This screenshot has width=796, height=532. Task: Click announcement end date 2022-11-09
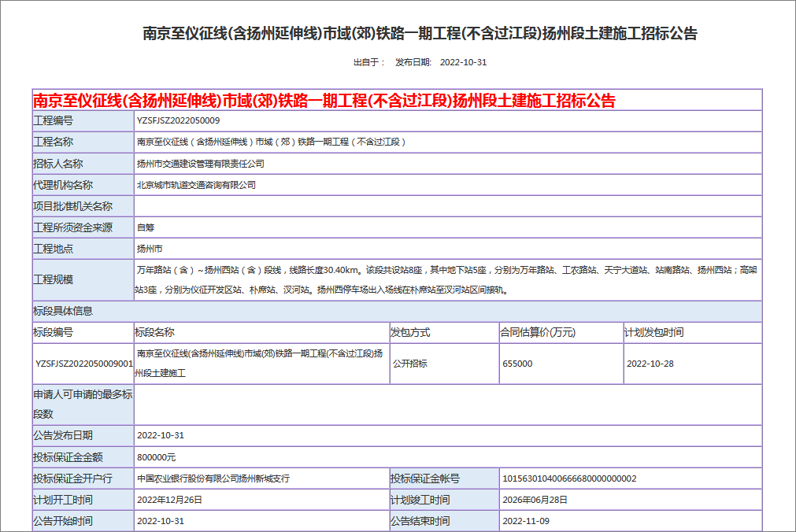point(526,521)
